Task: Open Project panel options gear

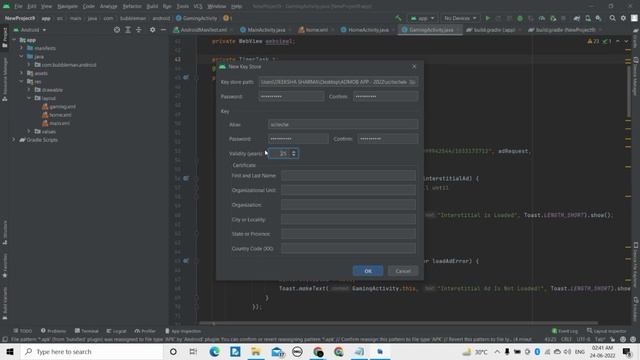Action: click(x=152, y=30)
